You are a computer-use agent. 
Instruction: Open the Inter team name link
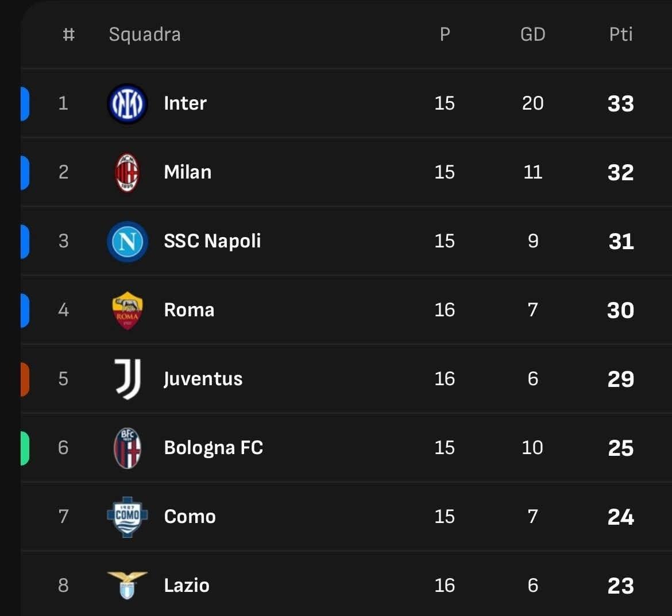click(x=185, y=103)
